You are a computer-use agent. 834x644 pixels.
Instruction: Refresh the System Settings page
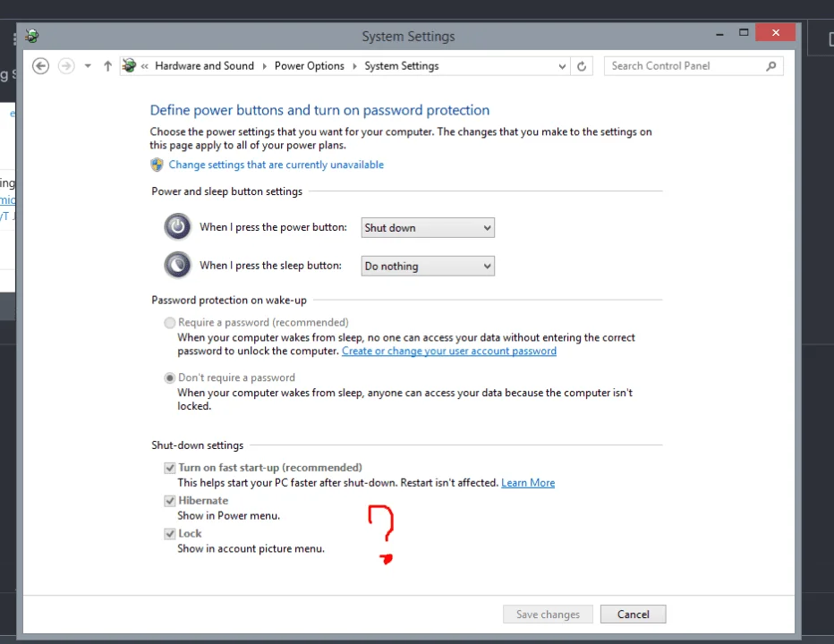click(582, 66)
